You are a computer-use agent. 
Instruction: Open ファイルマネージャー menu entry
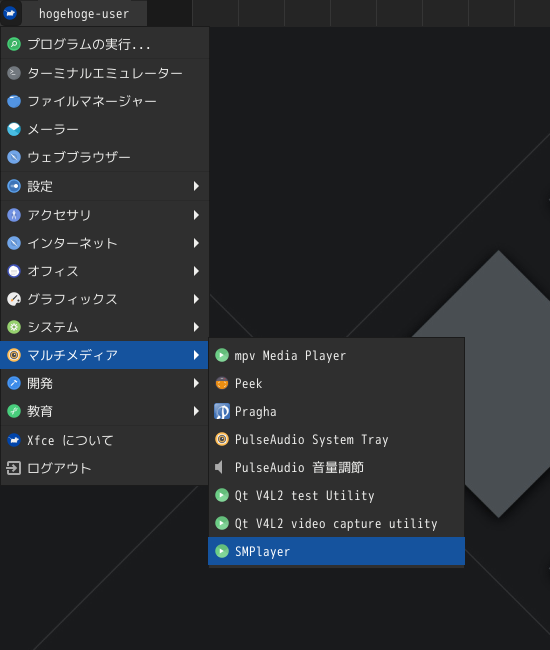pos(104,101)
